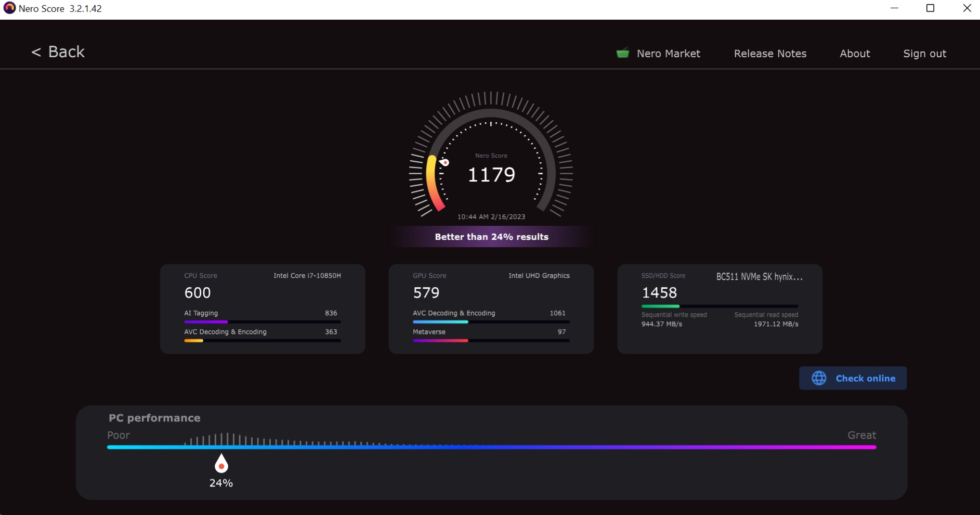Click the Metaverse score 97
The width and height of the screenshot is (980, 515).
[561, 332]
